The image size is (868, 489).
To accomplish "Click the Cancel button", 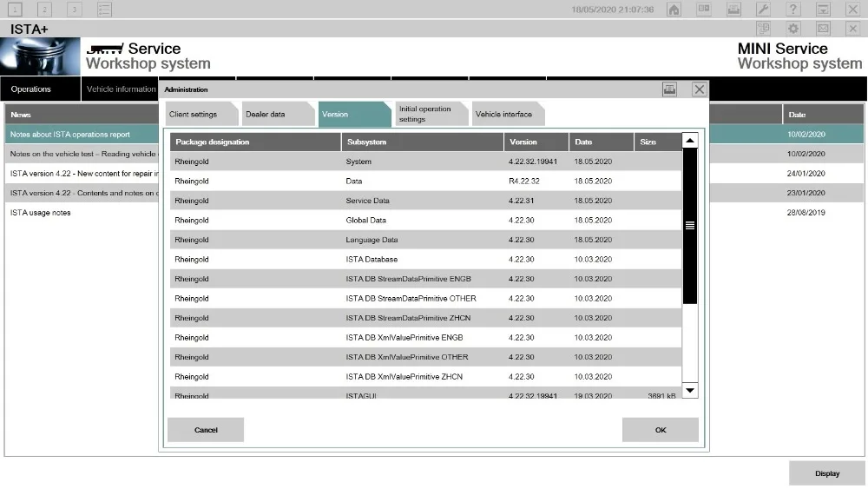I will pos(206,430).
